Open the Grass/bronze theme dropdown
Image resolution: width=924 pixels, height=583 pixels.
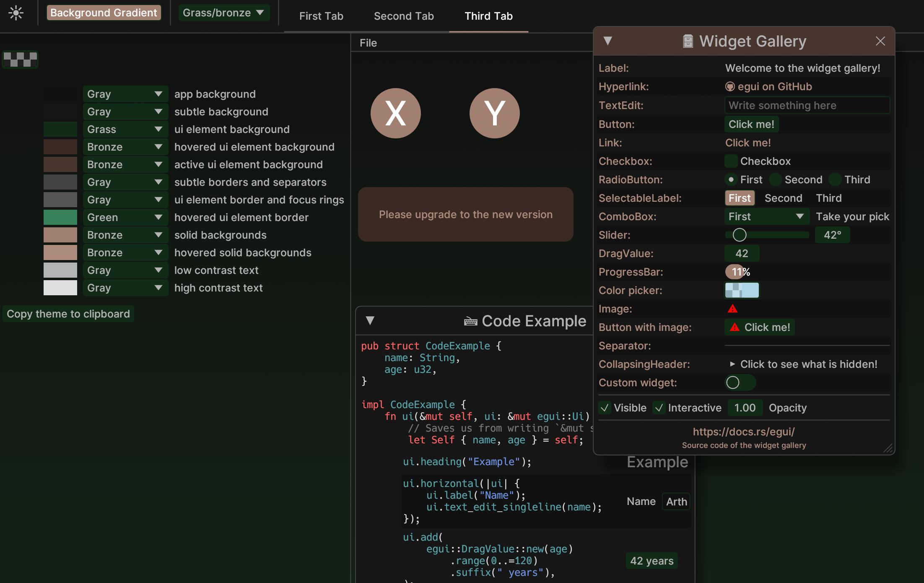pos(223,13)
